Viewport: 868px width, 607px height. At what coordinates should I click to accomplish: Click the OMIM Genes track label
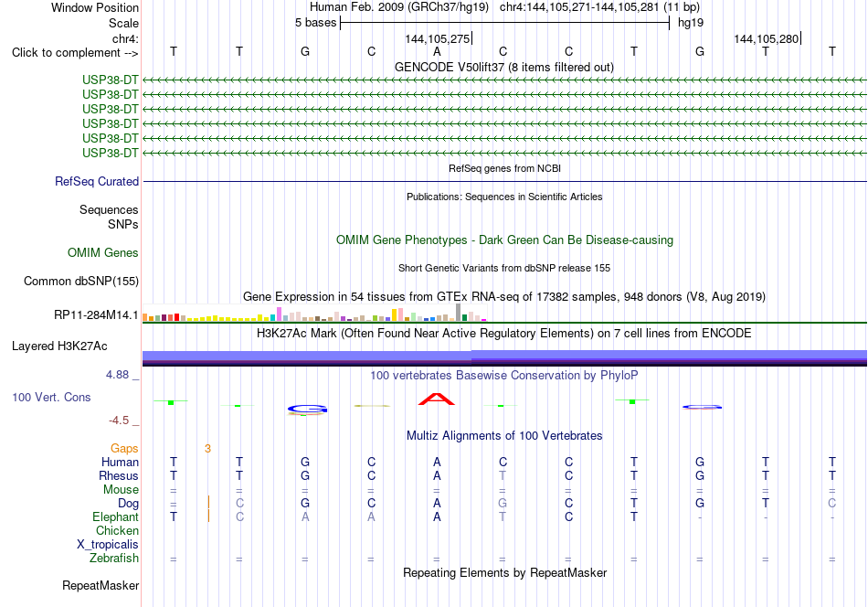[103, 253]
